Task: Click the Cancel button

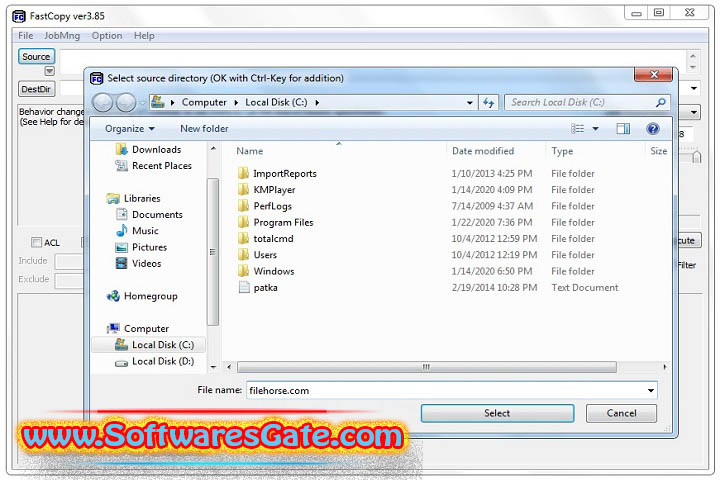Action: point(621,413)
